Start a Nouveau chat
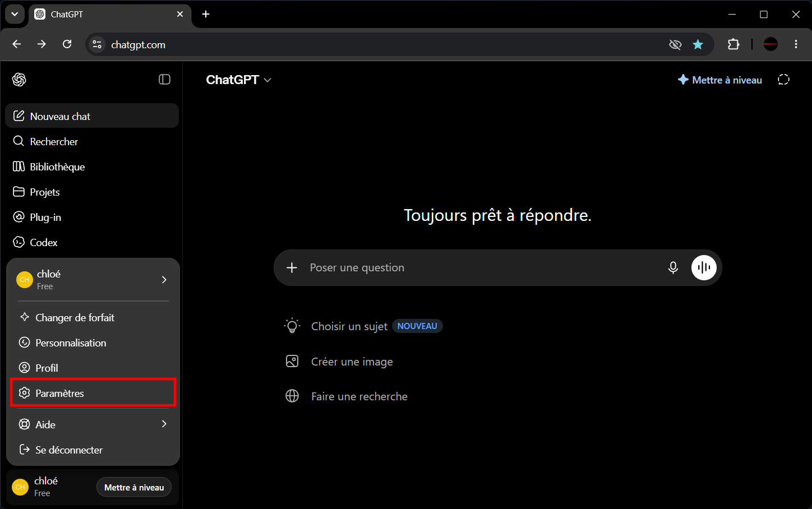Image resolution: width=812 pixels, height=509 pixels. click(92, 116)
